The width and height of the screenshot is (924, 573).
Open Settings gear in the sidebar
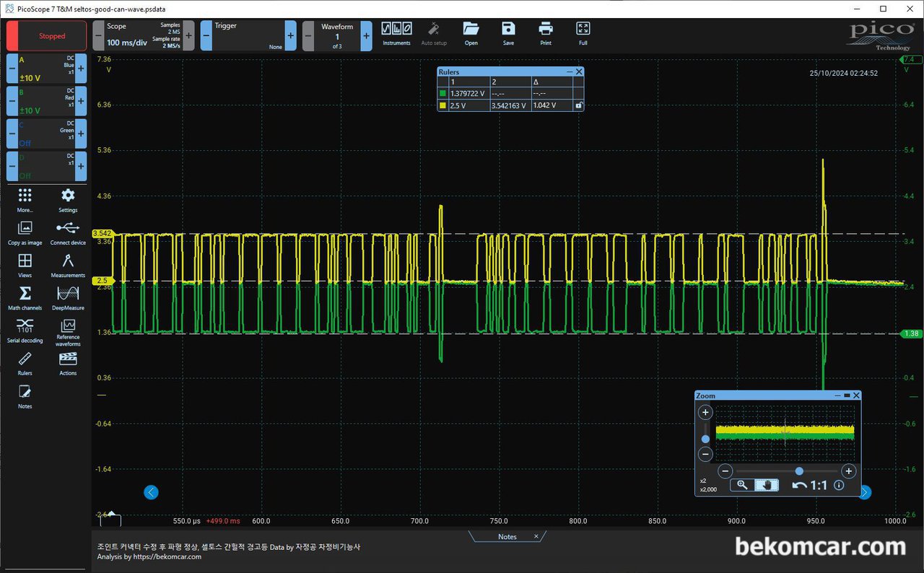[x=68, y=201]
